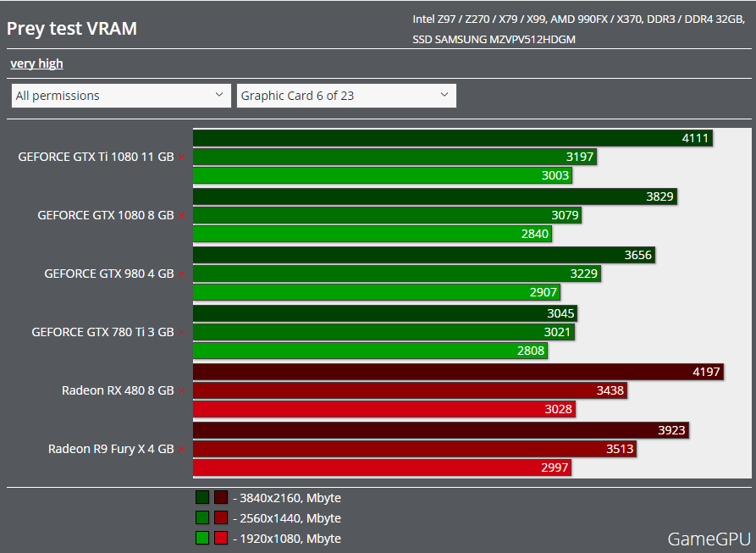The image size is (756, 553).
Task: Click the red X beside GEFORCE GTX 980 4 GB
Action: pyautogui.click(x=182, y=274)
